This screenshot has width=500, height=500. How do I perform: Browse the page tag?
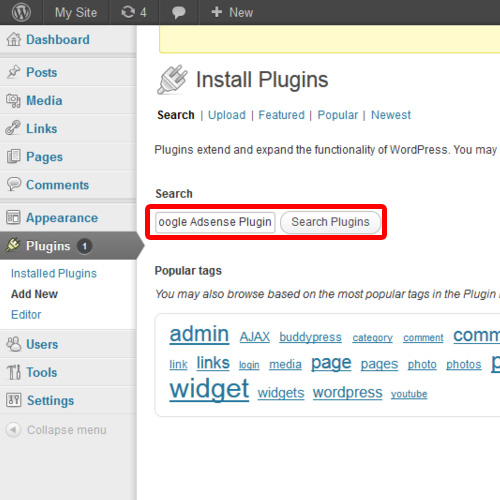(331, 363)
